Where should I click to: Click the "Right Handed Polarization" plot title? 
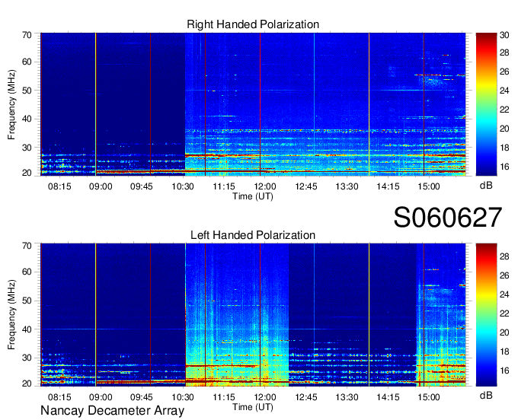point(253,24)
